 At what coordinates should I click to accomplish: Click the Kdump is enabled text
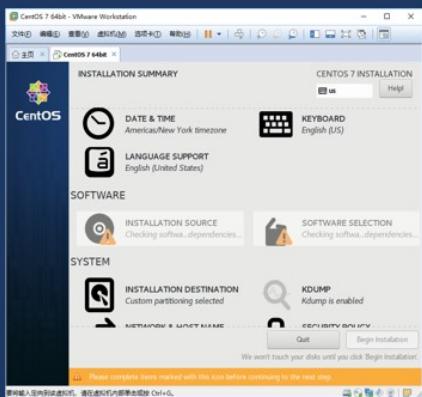coord(332,301)
